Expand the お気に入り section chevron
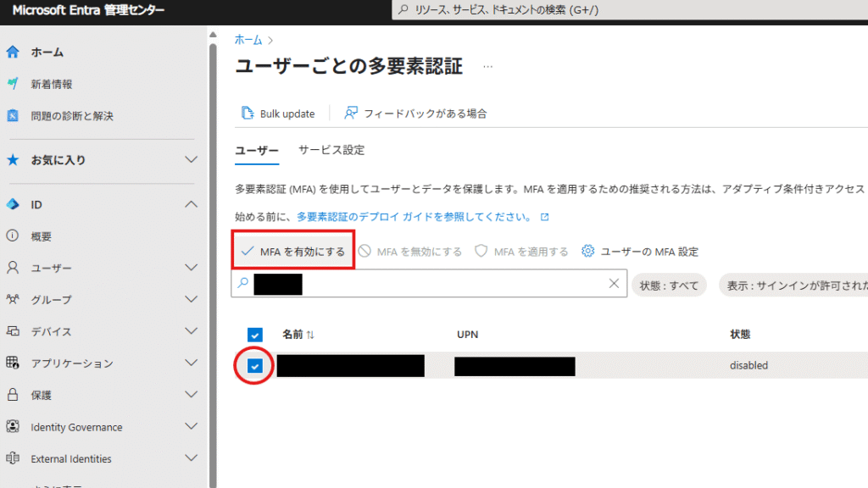 [x=191, y=160]
